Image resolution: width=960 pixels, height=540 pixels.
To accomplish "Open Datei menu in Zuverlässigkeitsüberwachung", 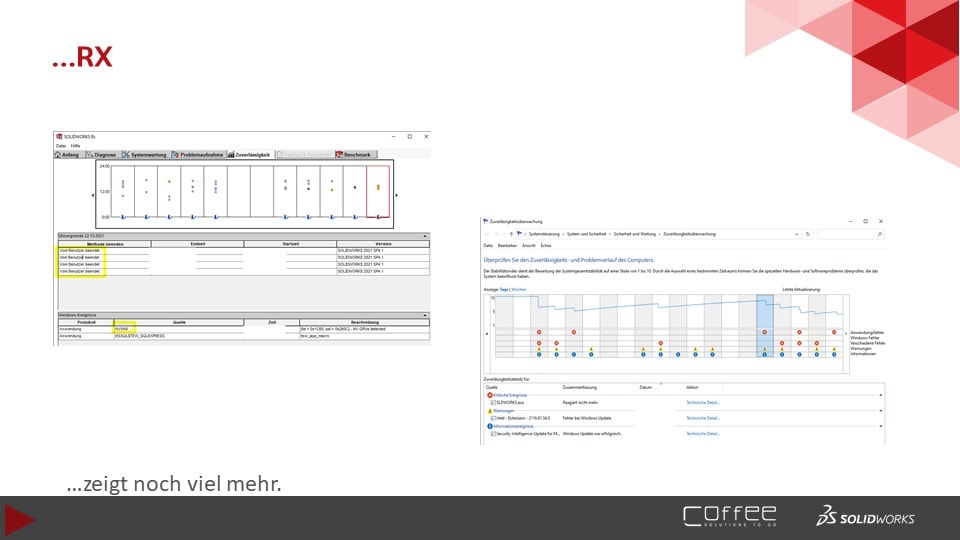I will click(x=488, y=246).
